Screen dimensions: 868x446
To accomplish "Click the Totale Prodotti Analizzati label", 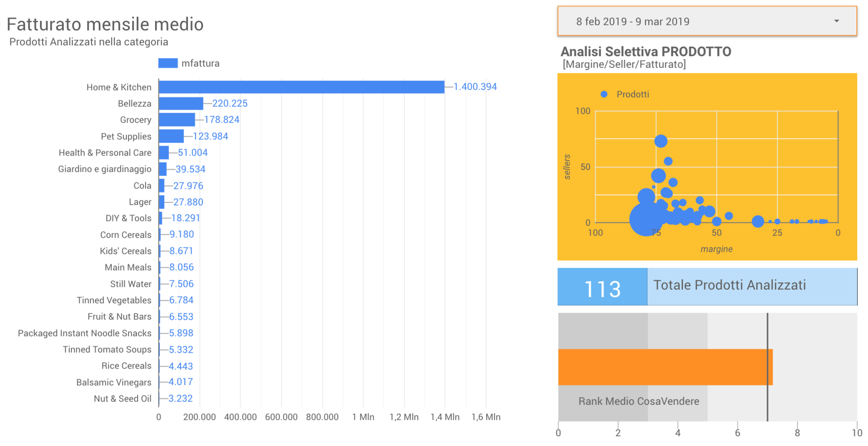I will (x=730, y=285).
